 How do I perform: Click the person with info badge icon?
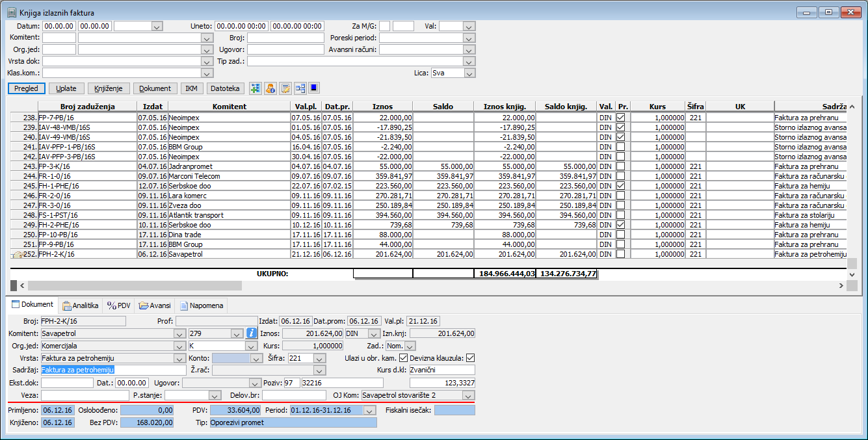click(x=270, y=88)
